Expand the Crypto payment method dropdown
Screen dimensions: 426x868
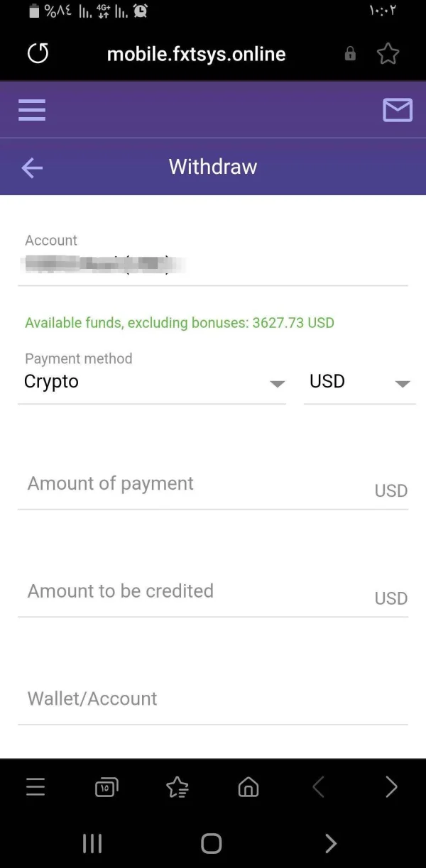pos(152,383)
